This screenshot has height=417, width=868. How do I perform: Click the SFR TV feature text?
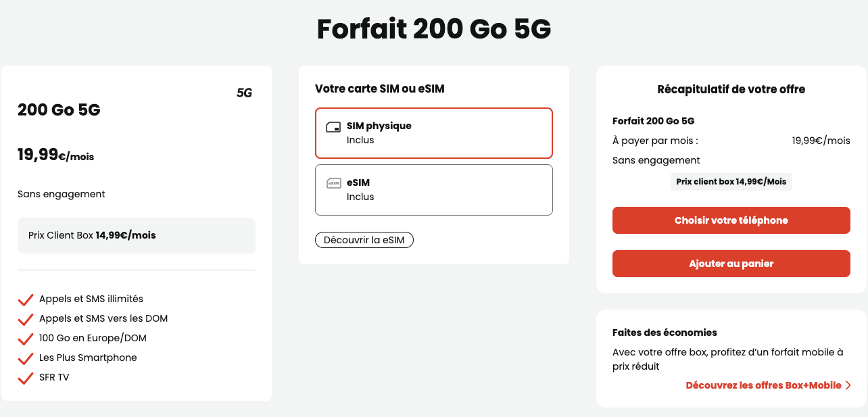[54, 377]
